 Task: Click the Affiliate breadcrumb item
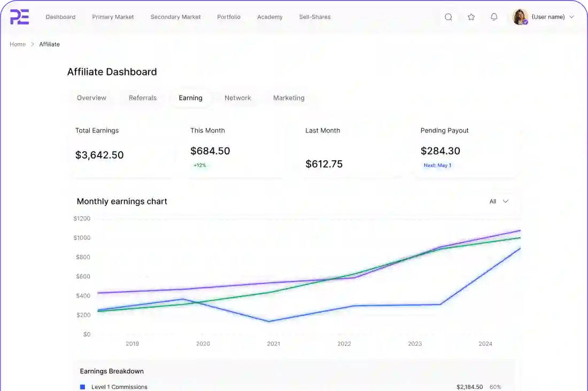coord(50,44)
